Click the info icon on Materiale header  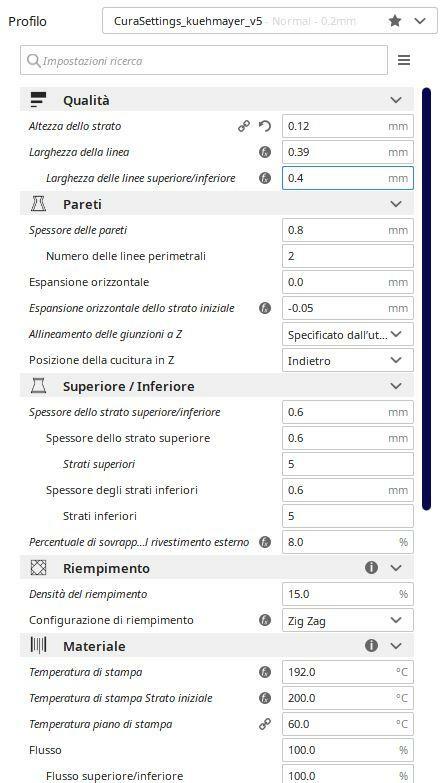tap(371, 646)
